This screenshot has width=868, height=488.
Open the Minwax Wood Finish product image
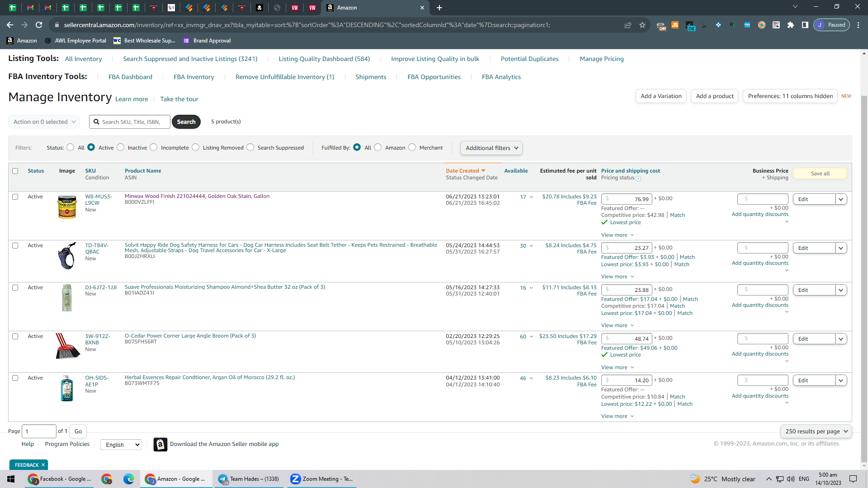pos(67,207)
